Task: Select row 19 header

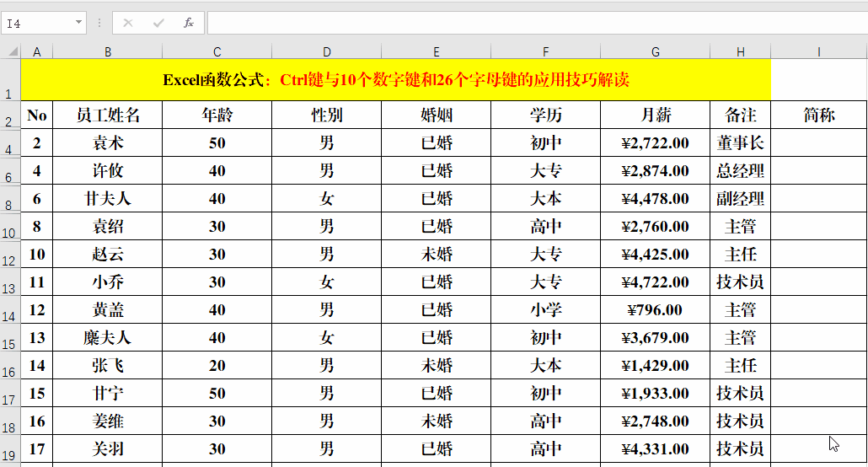Action: tap(10, 448)
